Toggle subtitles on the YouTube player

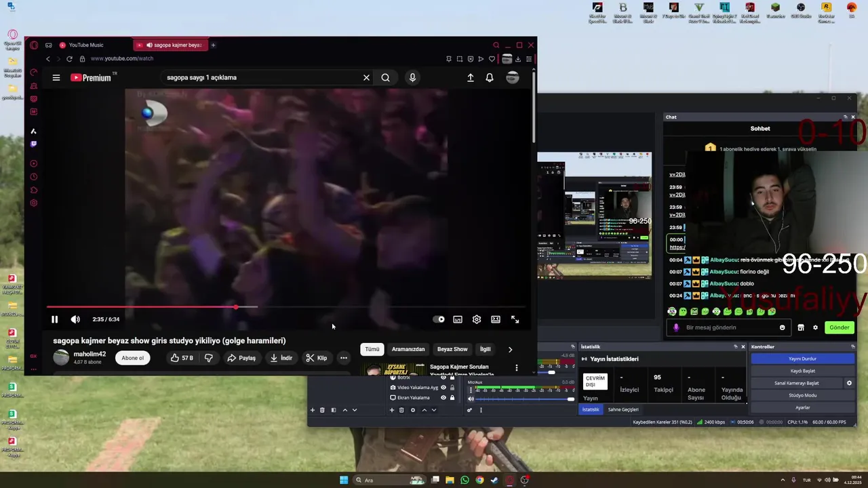tap(458, 319)
